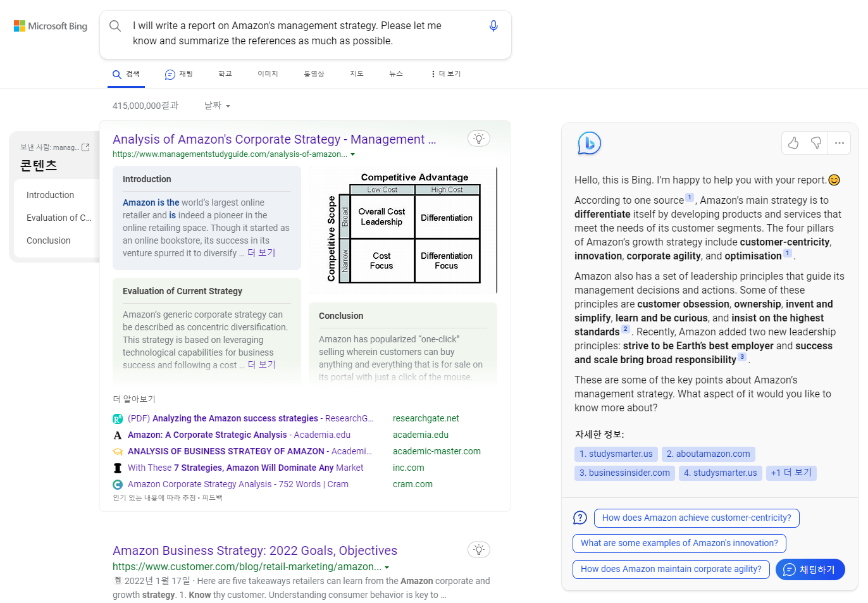Click the search magnifier icon in search box
Screen dimensions: 868x603
click(115, 26)
